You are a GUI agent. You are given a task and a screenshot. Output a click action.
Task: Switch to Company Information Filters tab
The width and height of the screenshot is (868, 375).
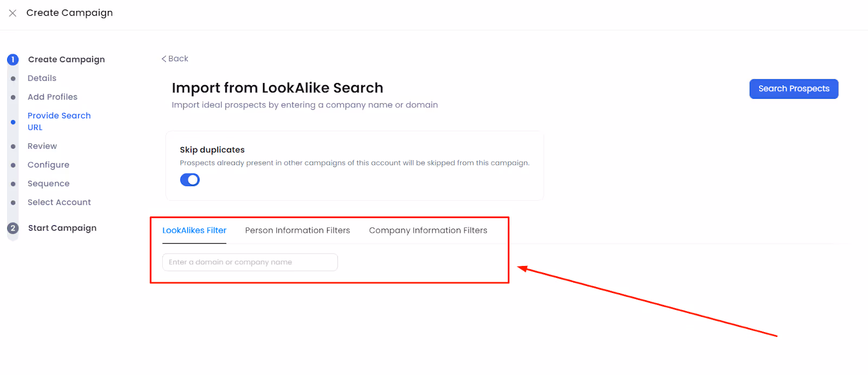pyautogui.click(x=428, y=230)
